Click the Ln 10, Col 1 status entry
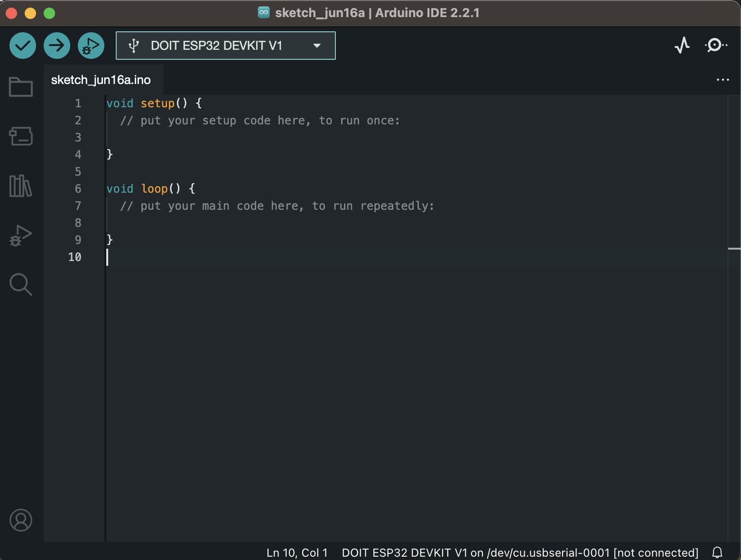The image size is (741, 560). 297,553
